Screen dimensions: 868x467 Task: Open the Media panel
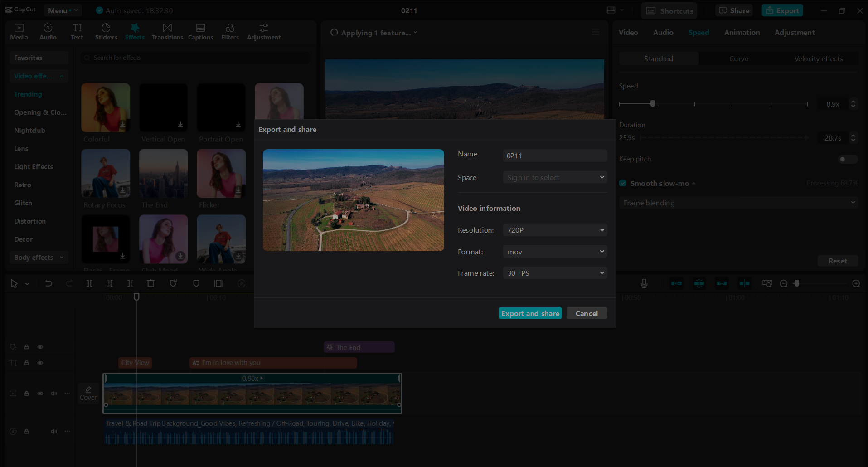coord(19,32)
